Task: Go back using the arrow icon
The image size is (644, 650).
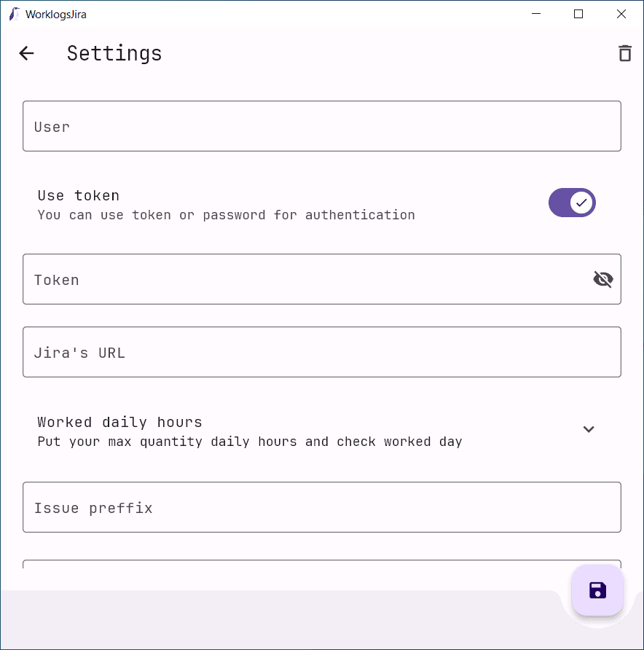Action: click(26, 53)
